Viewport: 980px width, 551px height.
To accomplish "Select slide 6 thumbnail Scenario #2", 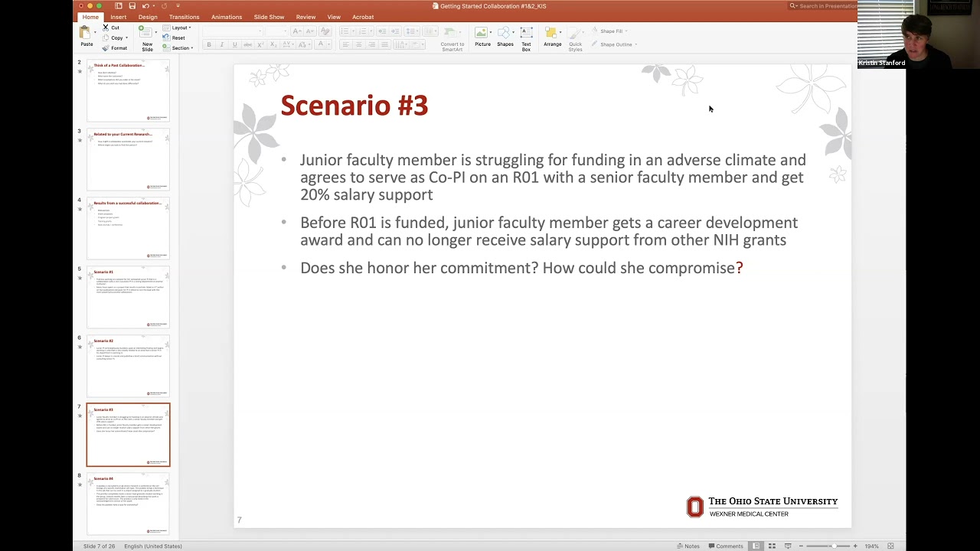I will 128,366.
